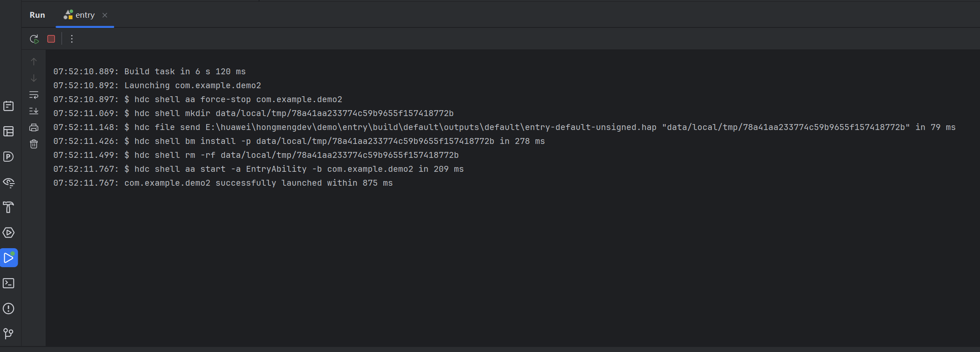Open the Build hammer tool window
980x352 pixels.
9,207
